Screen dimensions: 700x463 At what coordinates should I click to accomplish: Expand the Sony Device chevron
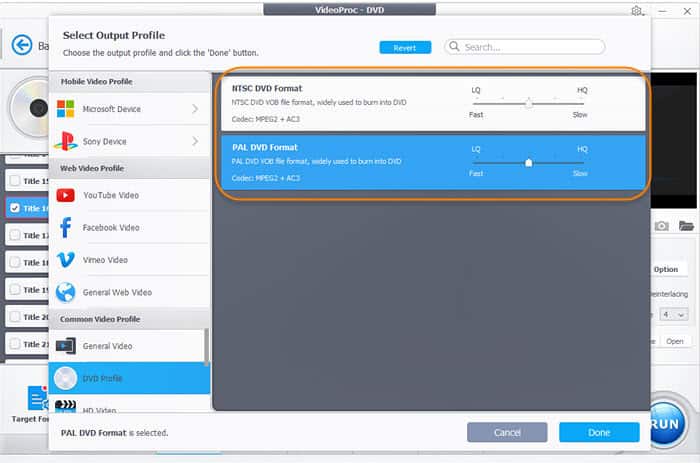click(x=195, y=141)
